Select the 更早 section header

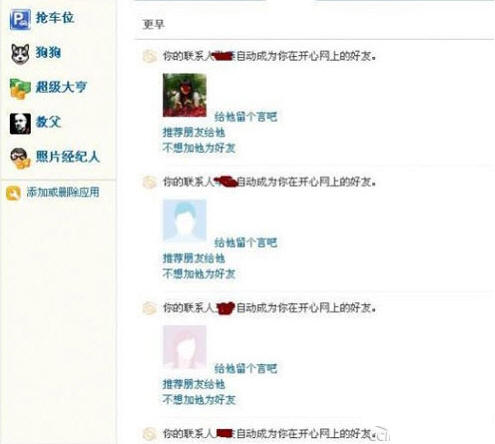(153, 24)
